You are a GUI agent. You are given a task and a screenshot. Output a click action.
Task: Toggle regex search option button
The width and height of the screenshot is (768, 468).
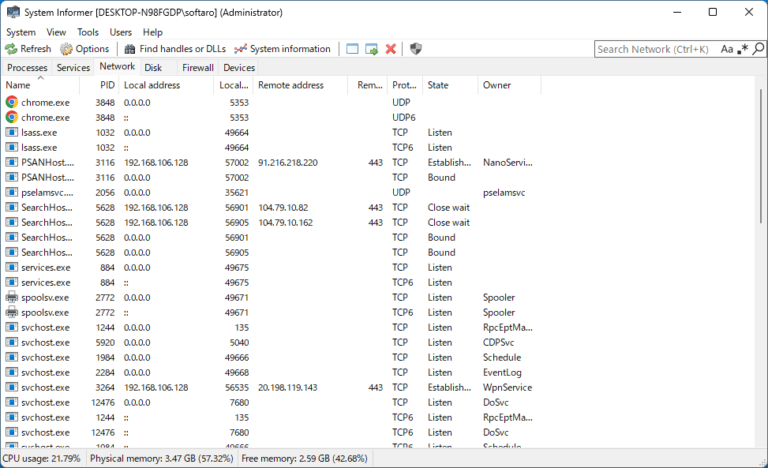pos(744,49)
